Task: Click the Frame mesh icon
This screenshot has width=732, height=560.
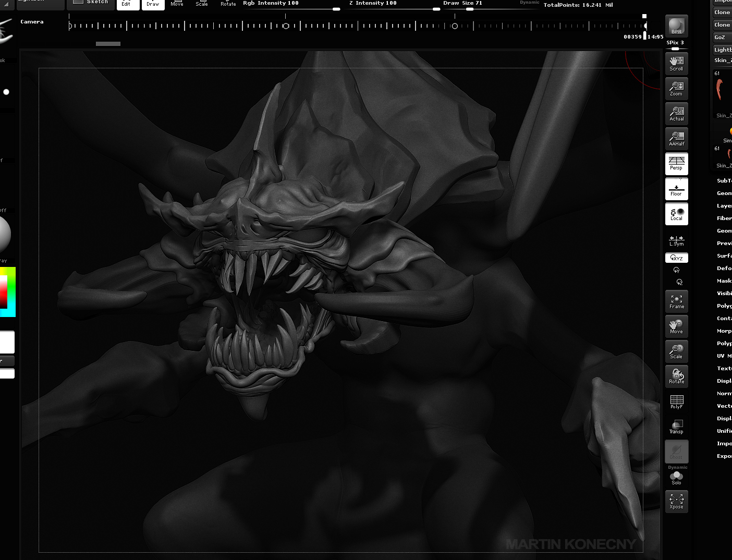Action: [676, 301]
